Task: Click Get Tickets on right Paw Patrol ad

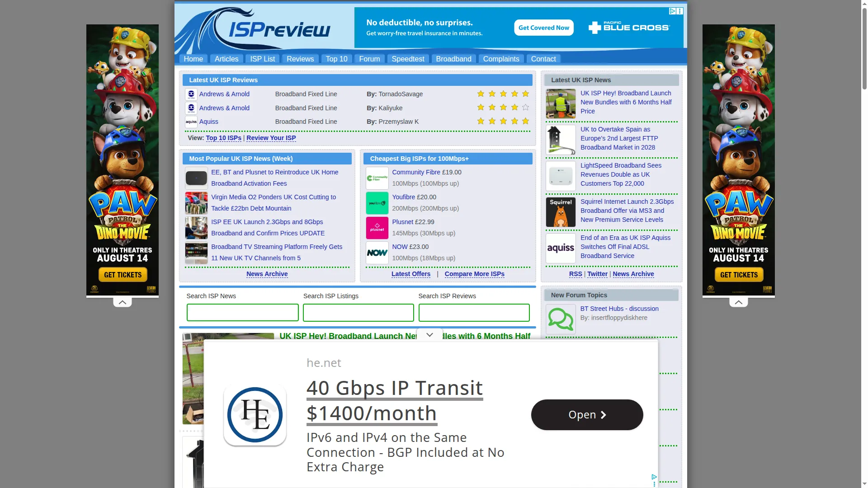Action: [739, 275]
